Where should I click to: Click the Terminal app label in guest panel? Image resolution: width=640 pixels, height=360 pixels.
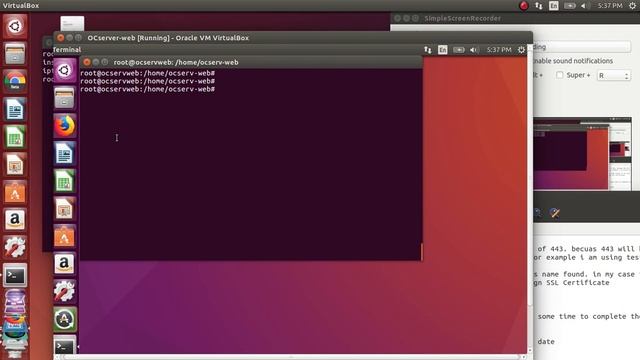(x=67, y=50)
